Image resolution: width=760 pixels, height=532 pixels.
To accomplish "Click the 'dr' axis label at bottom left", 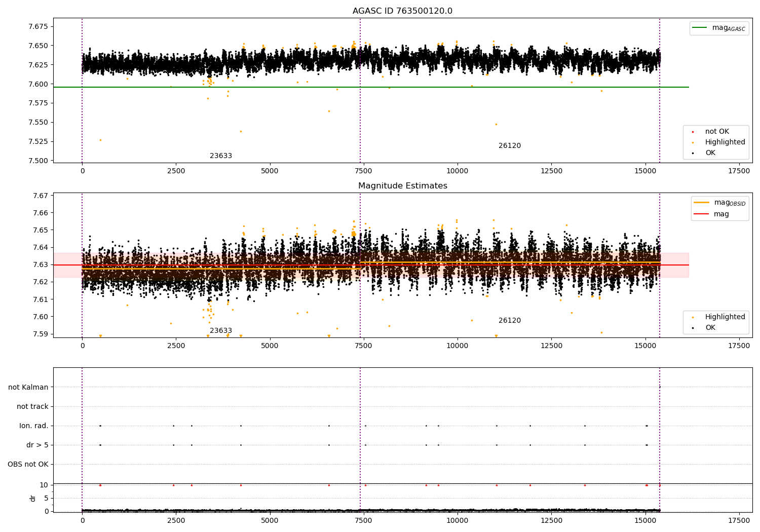I will click(33, 498).
